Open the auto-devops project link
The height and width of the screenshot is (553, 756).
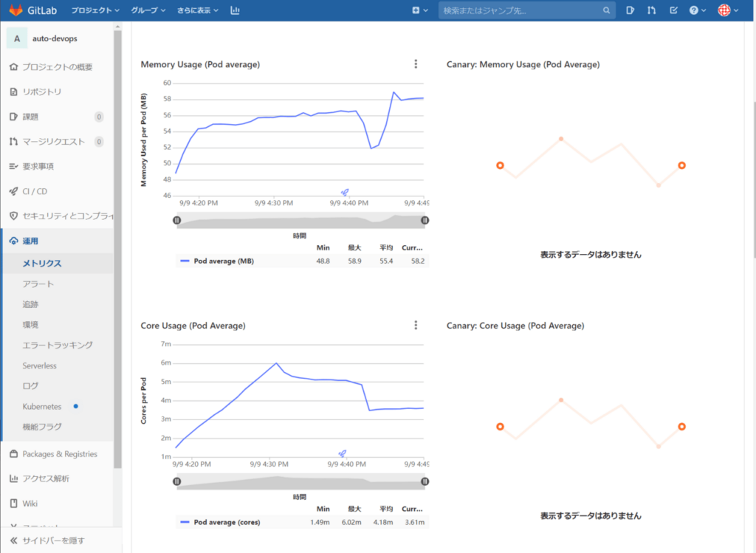(x=55, y=38)
